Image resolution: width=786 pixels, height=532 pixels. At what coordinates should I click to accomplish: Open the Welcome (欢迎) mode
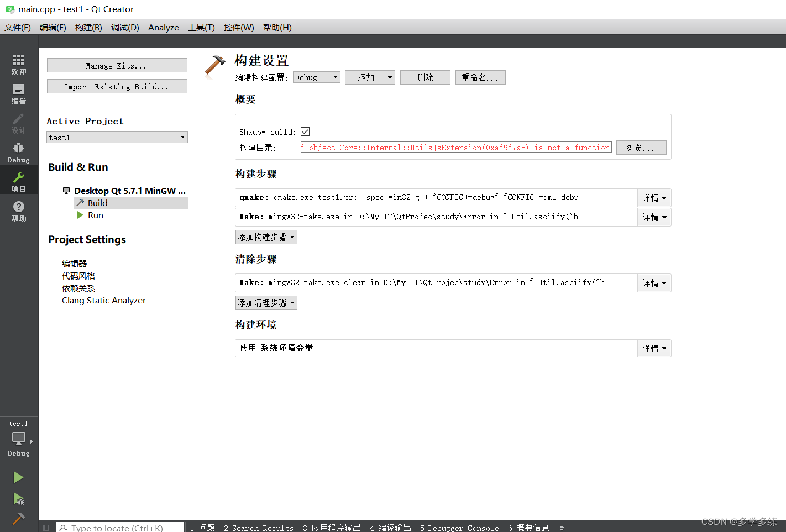coord(19,65)
